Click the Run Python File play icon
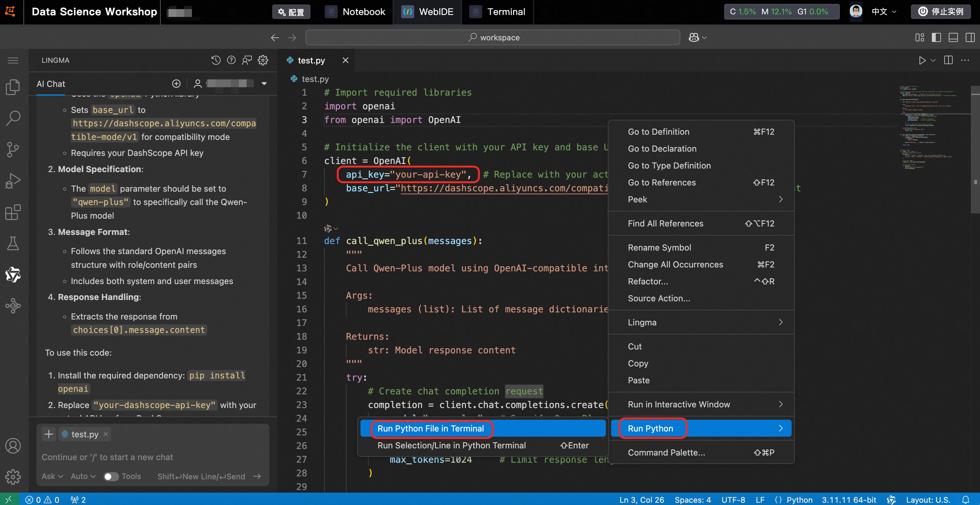980x505 pixels. click(922, 60)
